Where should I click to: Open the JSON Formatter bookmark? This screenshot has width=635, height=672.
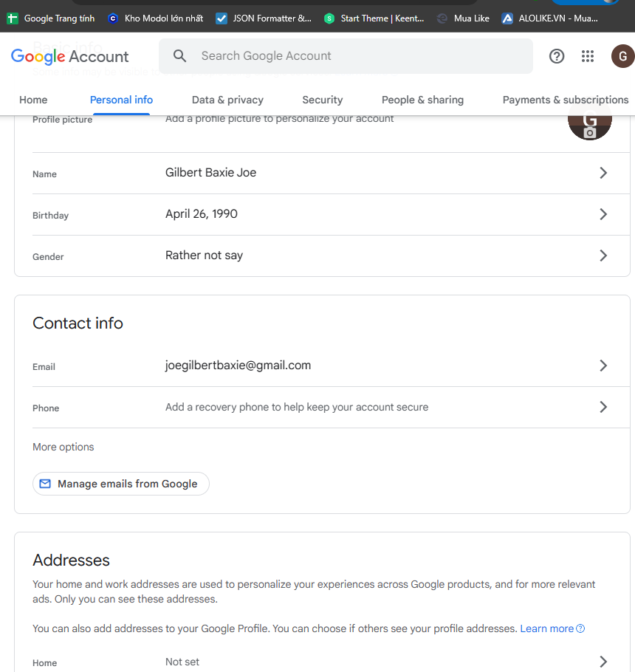264,18
